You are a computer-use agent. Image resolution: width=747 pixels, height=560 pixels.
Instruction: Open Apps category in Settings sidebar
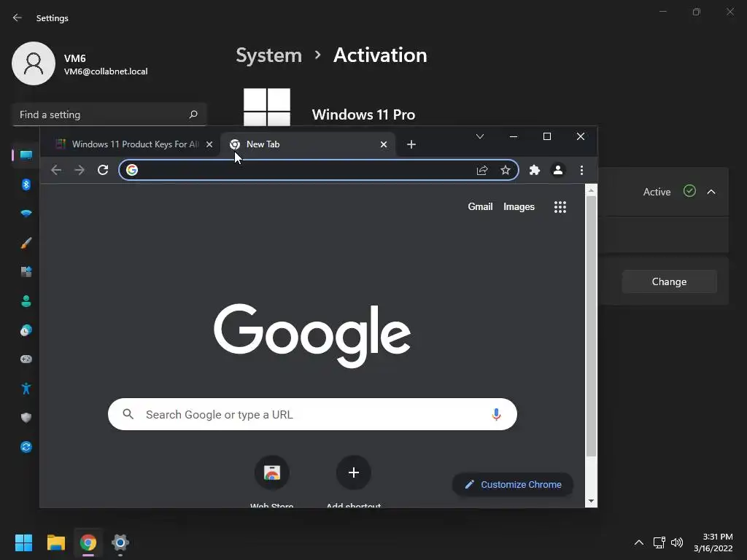[26, 272]
